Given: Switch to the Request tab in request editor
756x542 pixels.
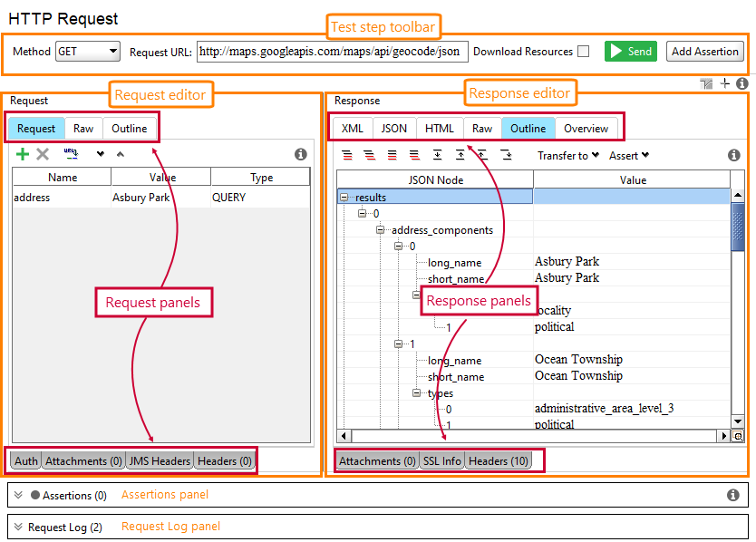Looking at the screenshot, I should (36, 129).
